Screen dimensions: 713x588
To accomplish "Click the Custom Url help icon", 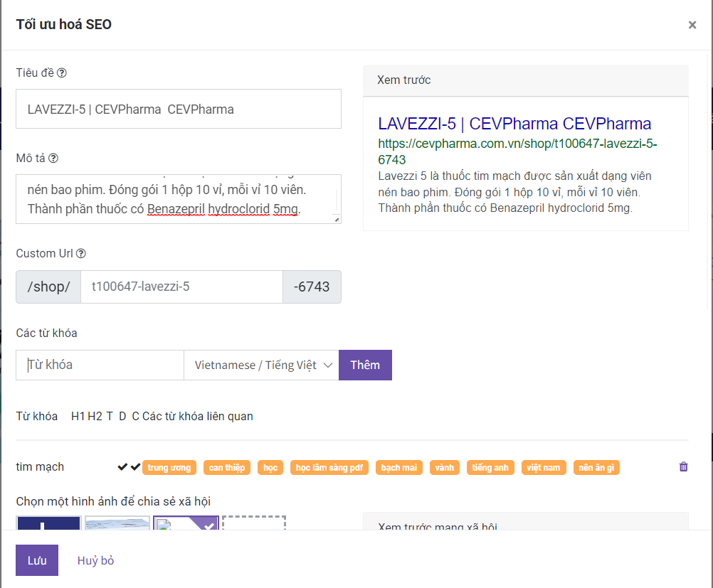I will tap(81, 254).
